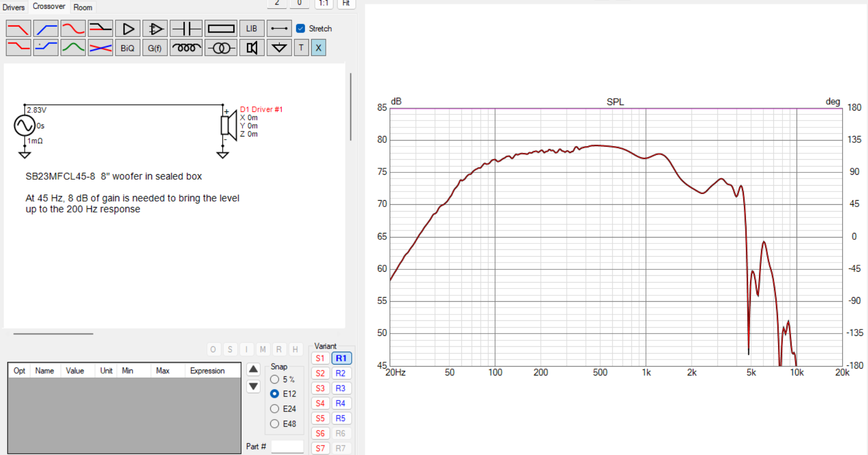Add a transformer component
The image size is (868, 455).
pos(221,48)
